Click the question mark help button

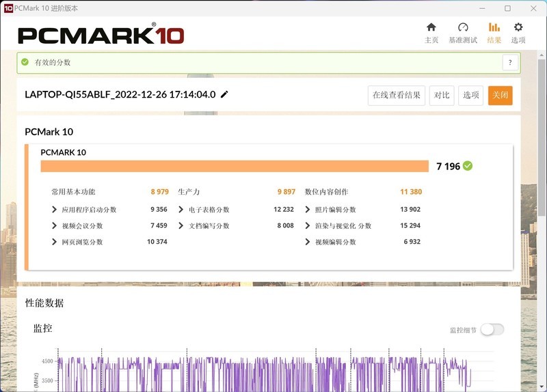510,63
